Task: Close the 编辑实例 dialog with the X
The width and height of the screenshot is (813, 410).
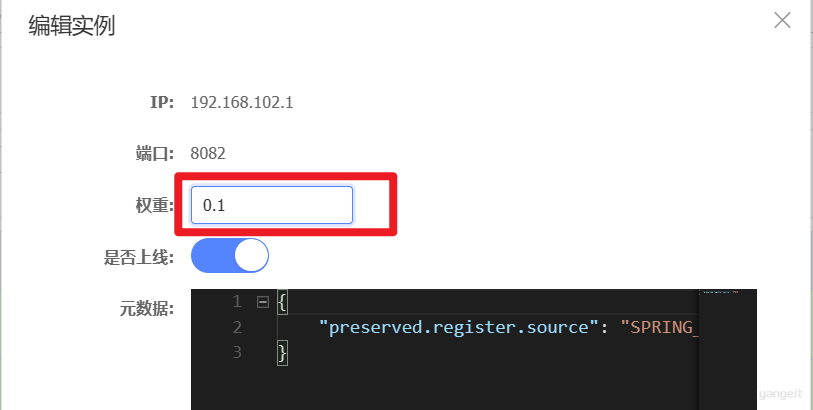Action: (782, 20)
